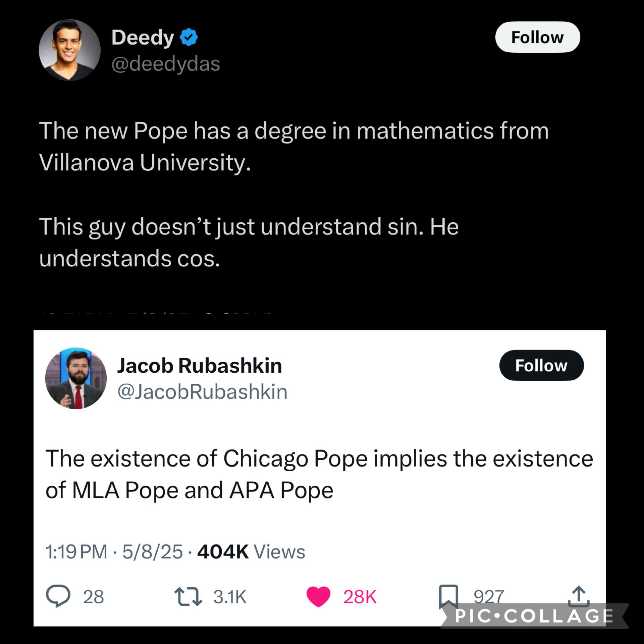Screen dimensions: 644x644
Task: Click the 1:19 PM timestamp
Action: click(76, 552)
